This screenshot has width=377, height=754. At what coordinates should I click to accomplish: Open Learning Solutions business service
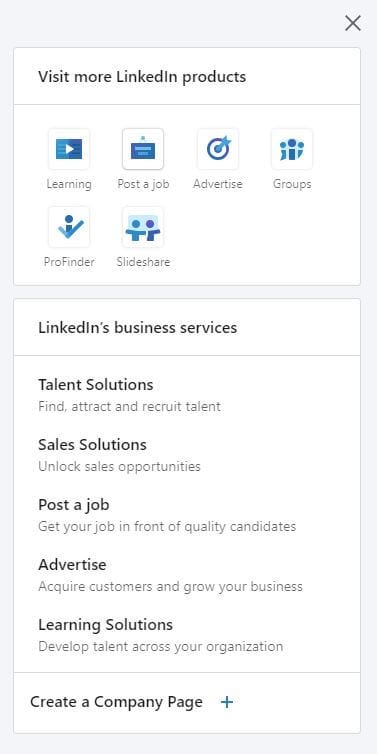[105, 625]
